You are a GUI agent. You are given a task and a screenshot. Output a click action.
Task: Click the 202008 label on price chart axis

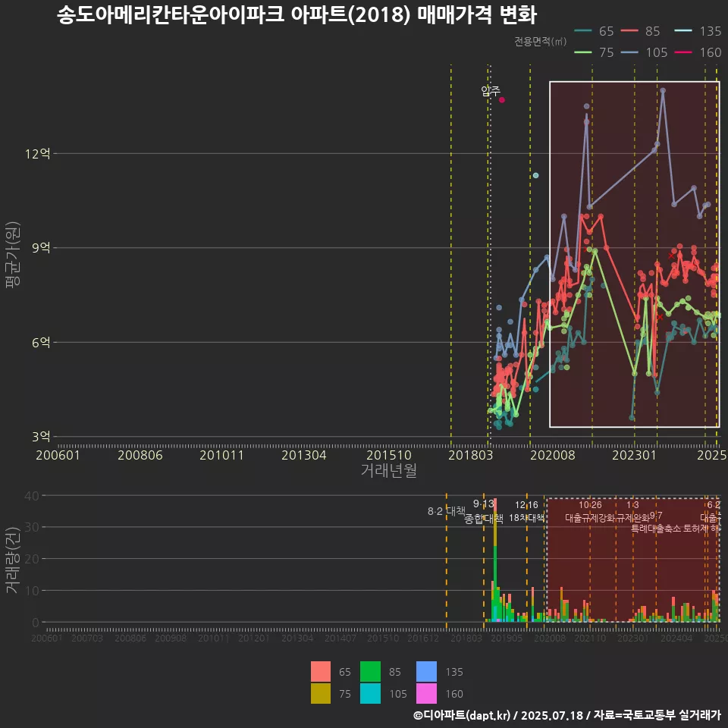(x=553, y=455)
